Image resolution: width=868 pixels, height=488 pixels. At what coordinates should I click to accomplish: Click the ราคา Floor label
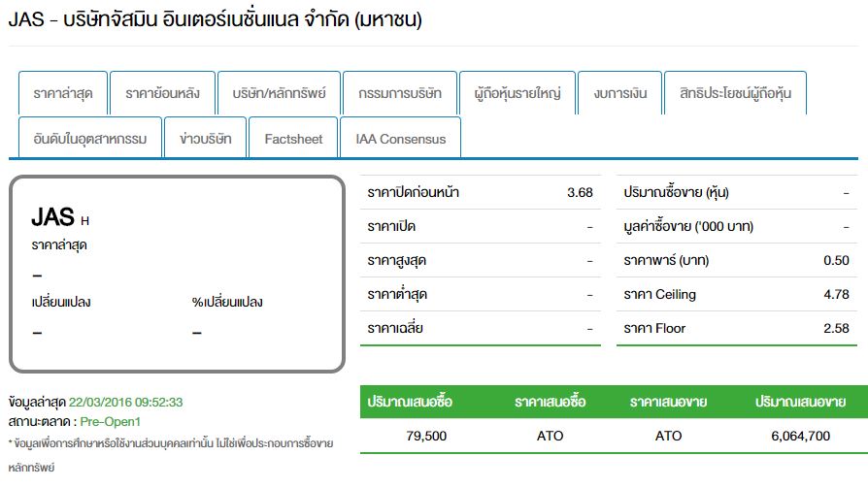[x=654, y=328]
